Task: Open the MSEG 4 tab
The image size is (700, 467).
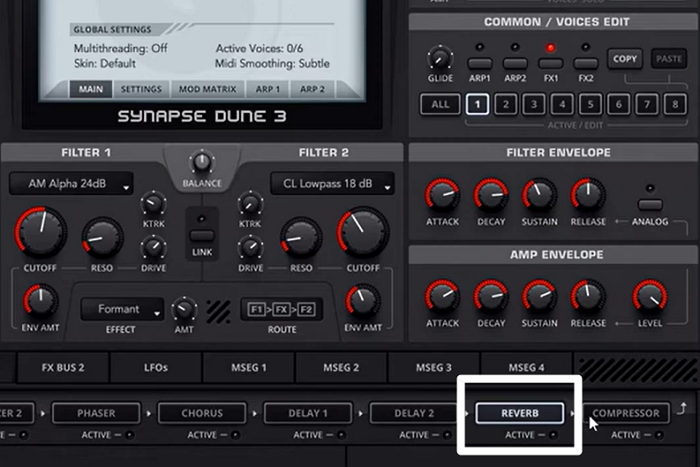Action: click(x=526, y=367)
